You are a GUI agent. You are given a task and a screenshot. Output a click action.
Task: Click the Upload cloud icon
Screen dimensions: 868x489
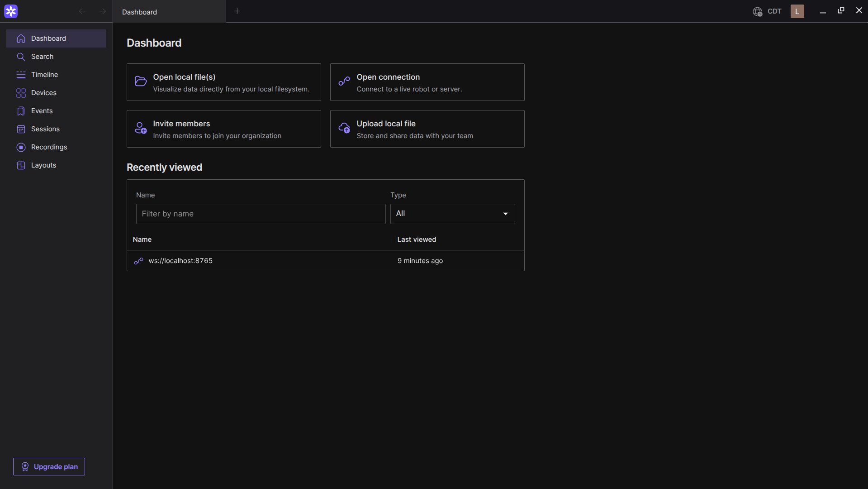[x=344, y=128]
